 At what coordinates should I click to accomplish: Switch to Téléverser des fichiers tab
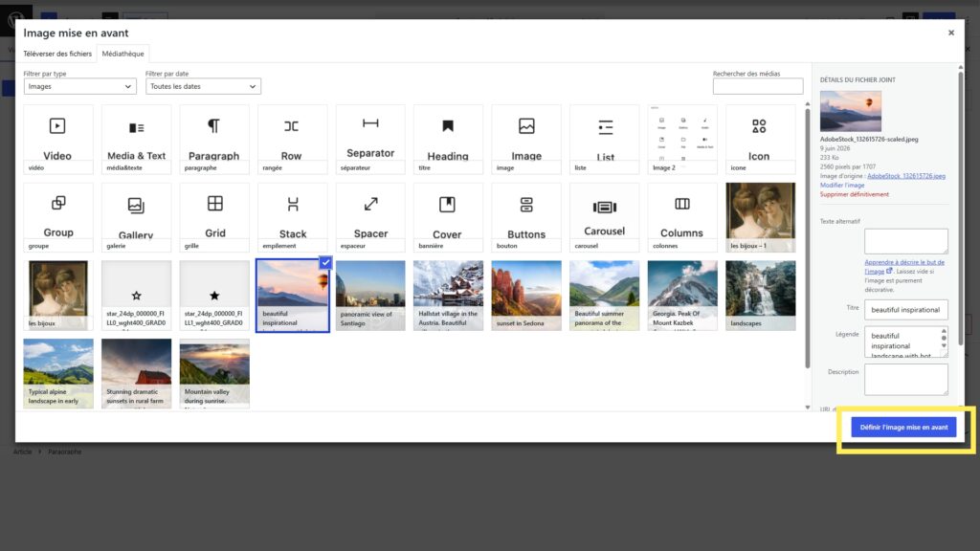57,54
